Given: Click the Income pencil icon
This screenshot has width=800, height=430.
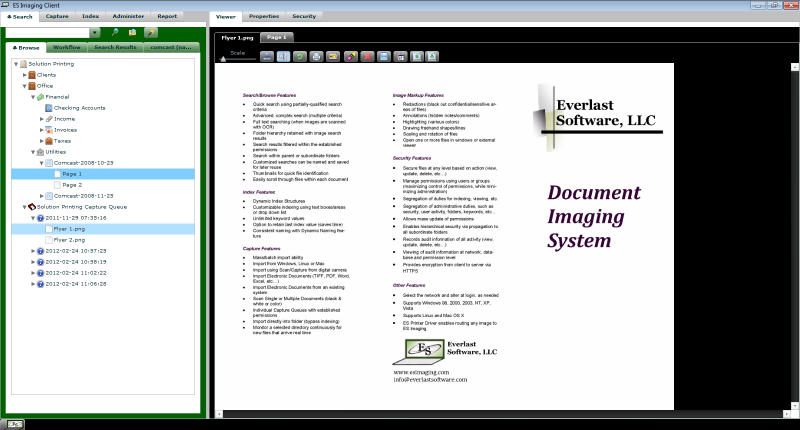Looking at the screenshot, I should click(x=49, y=119).
